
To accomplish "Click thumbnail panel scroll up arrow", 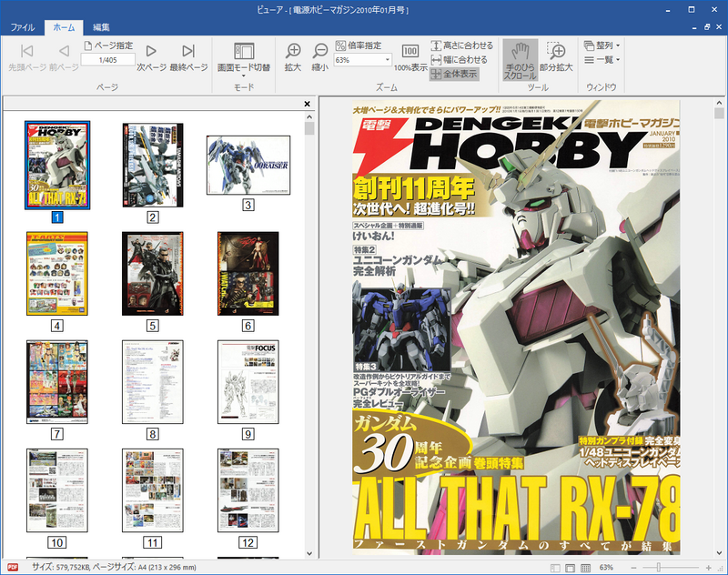I will coord(309,116).
